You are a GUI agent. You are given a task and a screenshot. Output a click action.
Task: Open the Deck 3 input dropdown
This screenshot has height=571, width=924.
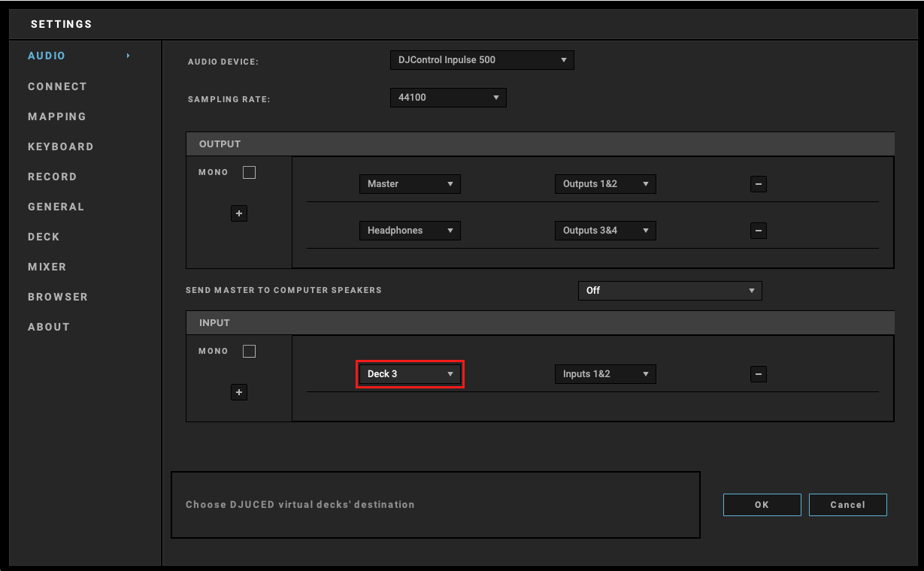pyautogui.click(x=410, y=374)
